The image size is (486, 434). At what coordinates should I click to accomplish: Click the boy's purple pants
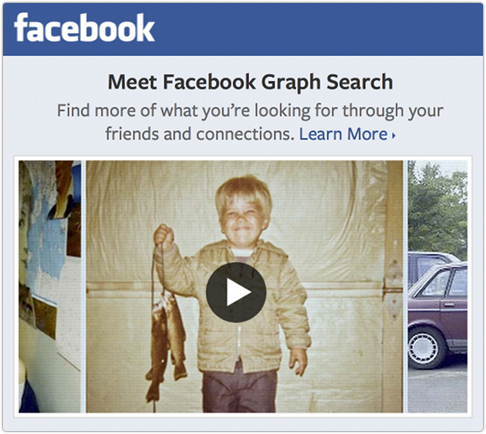pos(239,390)
